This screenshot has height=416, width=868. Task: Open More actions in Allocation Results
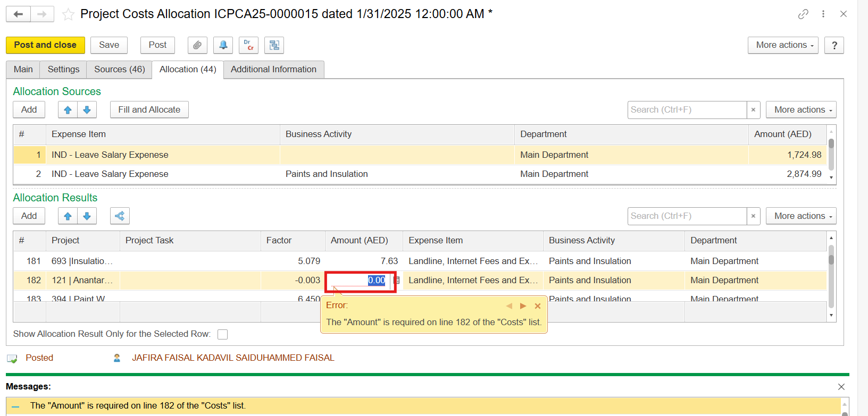coord(800,216)
